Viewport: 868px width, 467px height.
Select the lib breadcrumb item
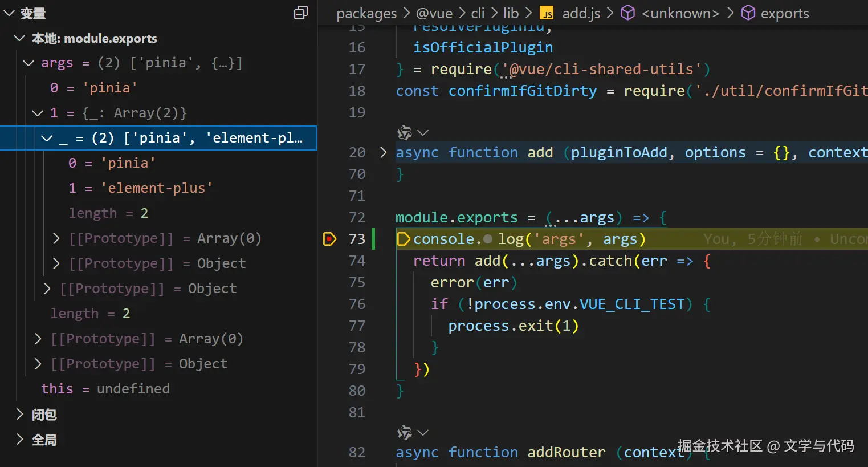[x=511, y=13]
